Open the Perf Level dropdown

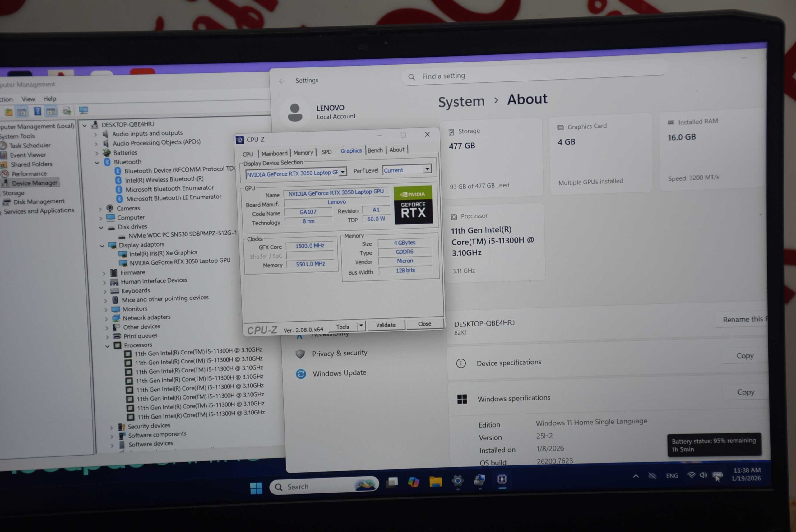(x=427, y=169)
